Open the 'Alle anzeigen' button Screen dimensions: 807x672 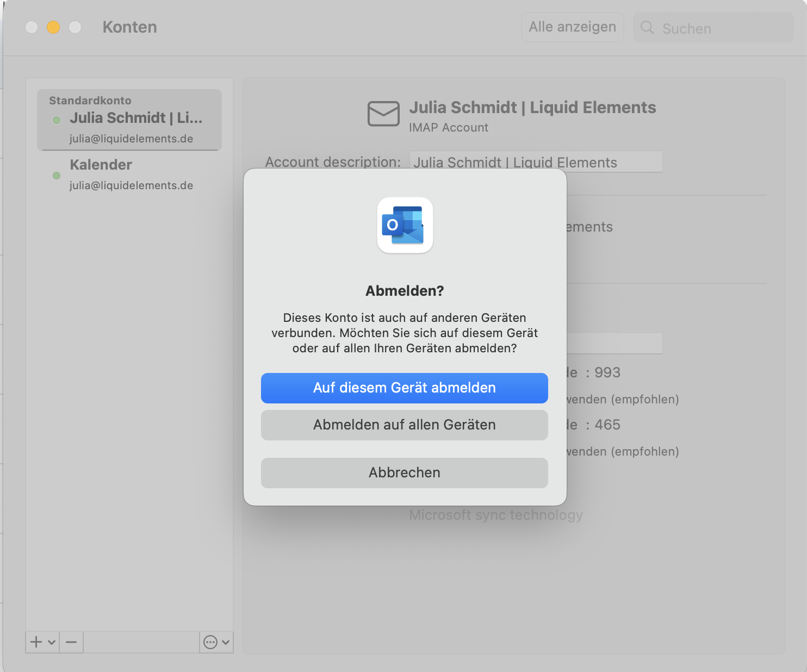[572, 27]
